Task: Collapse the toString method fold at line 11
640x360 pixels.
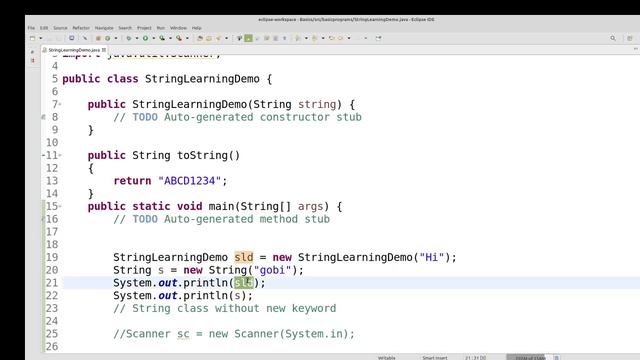Action: coord(60,156)
